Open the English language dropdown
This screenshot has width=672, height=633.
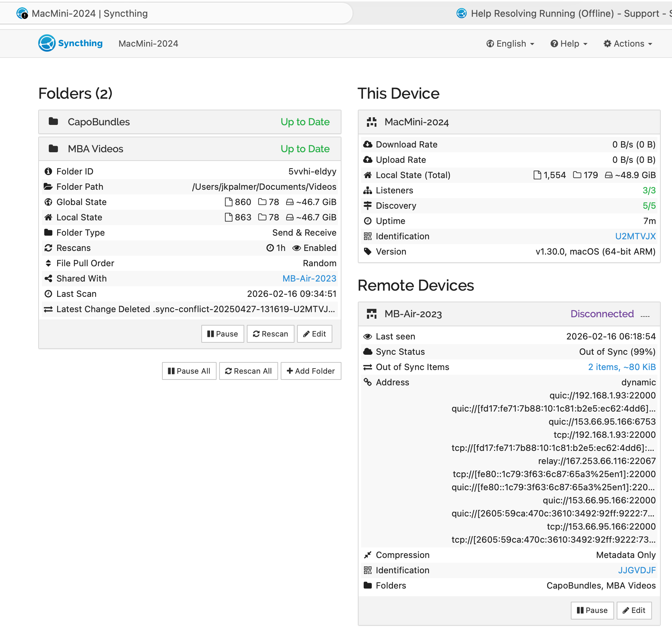[x=510, y=44]
